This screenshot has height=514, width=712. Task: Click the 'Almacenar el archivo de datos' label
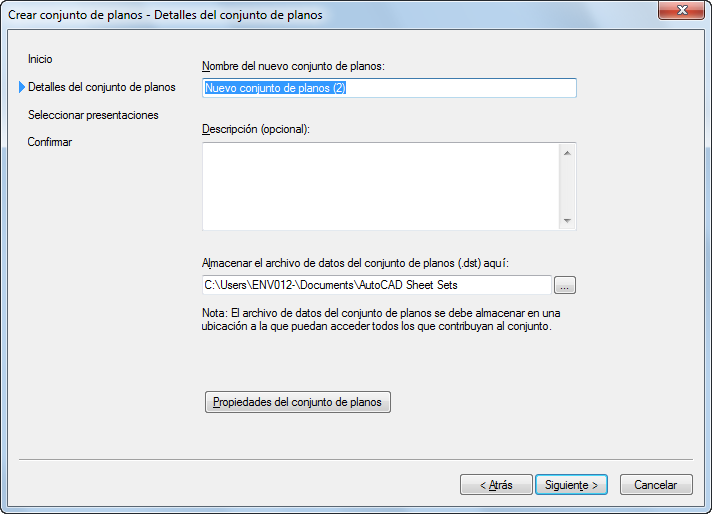click(x=356, y=262)
